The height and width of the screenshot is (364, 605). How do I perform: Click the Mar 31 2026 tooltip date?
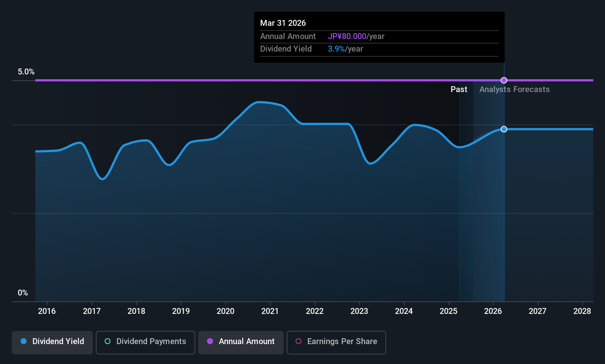[283, 23]
